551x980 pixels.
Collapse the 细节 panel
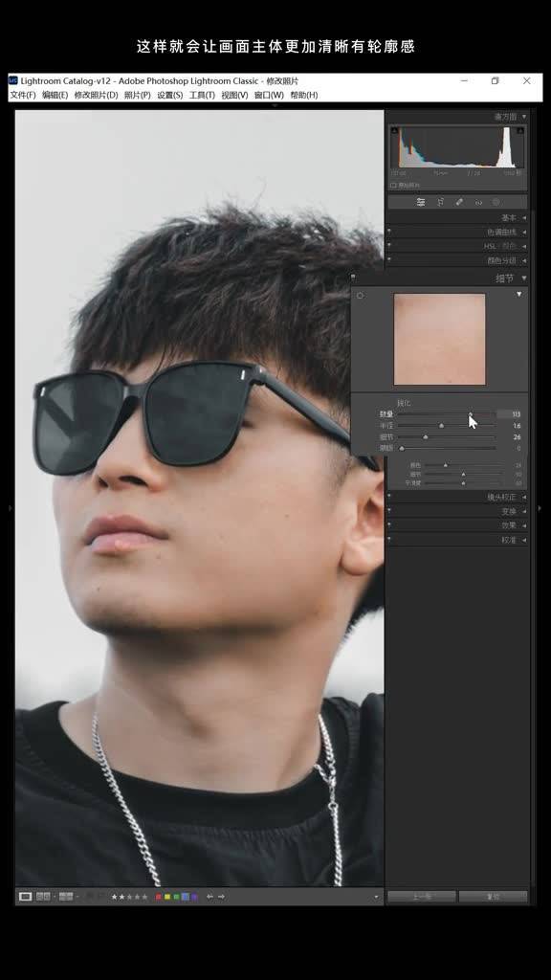[x=524, y=278]
